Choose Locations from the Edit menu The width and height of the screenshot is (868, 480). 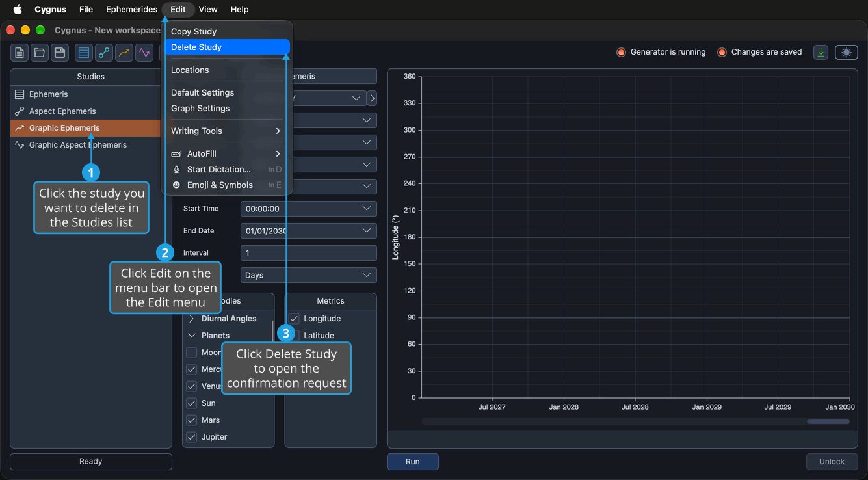coord(227,70)
